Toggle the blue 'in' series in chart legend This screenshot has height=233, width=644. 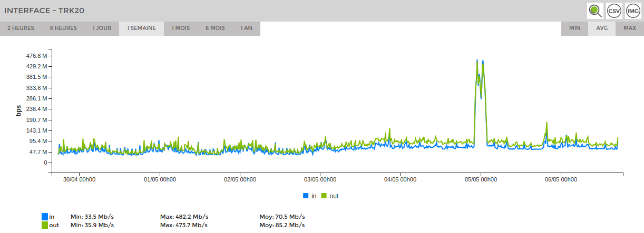click(310, 196)
